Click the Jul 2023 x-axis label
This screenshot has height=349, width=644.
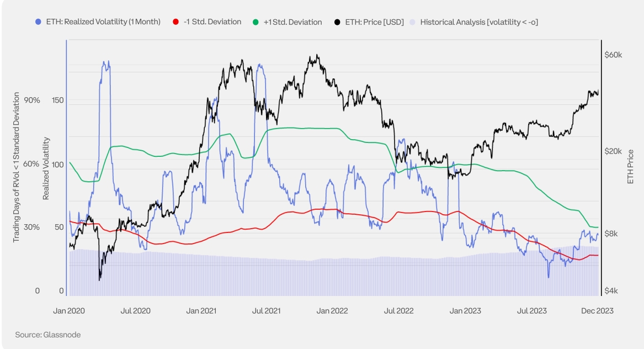(532, 311)
